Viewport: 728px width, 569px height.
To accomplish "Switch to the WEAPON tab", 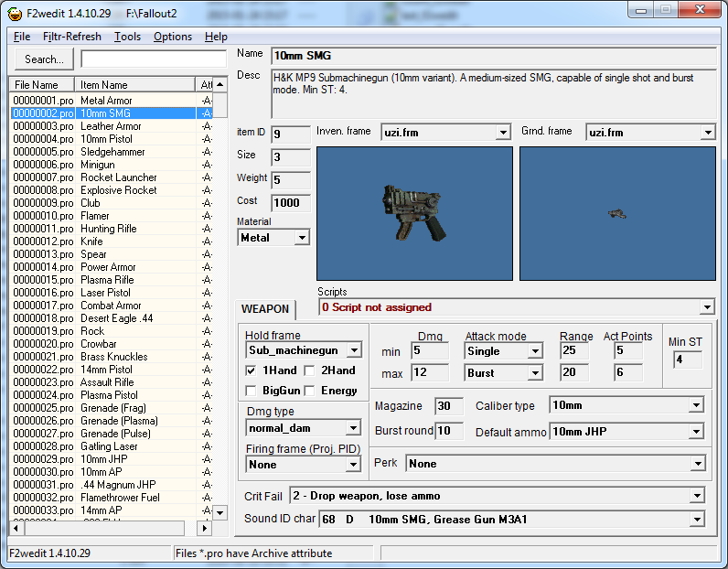I will (x=265, y=309).
